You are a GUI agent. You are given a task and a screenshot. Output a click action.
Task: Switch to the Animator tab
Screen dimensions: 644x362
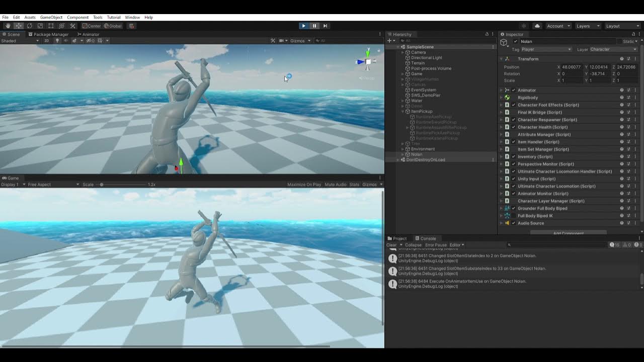(88, 34)
